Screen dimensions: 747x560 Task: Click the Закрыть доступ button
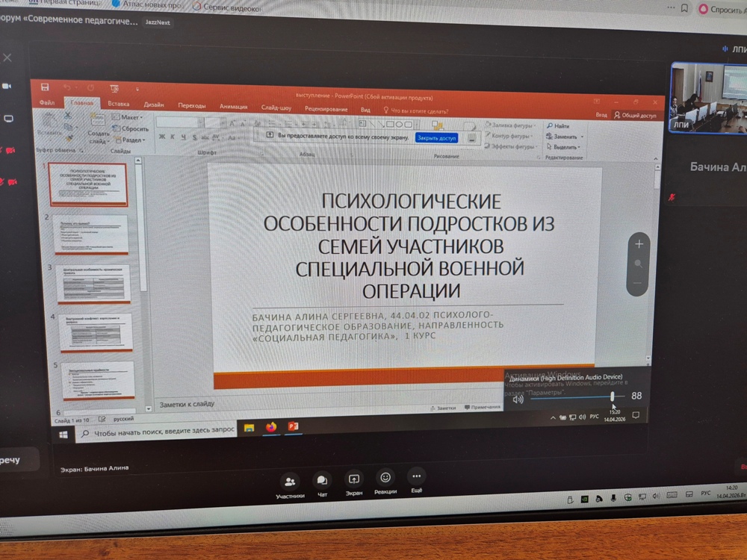point(436,138)
